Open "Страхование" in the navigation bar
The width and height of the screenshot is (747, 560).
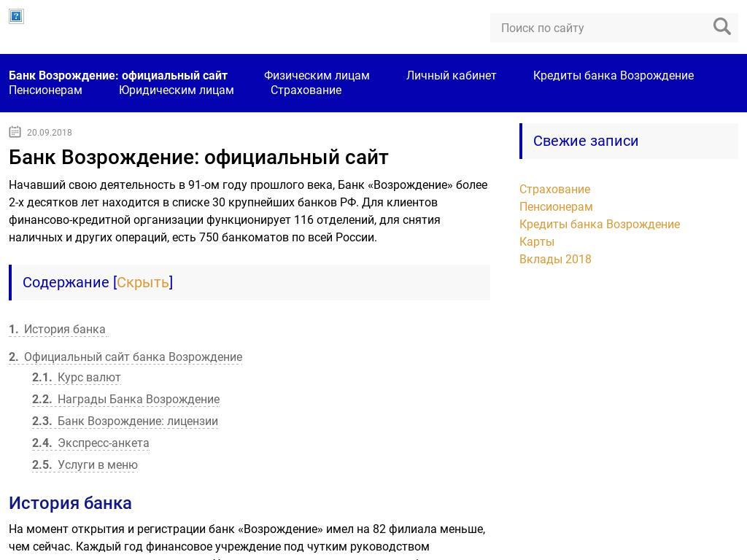point(306,90)
